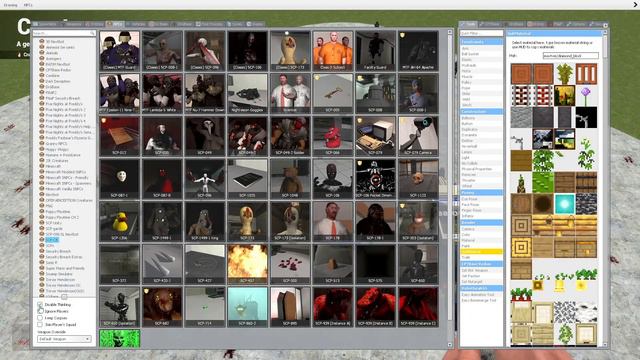Select the Class D Subject orange jumpsuit icon

(333, 50)
